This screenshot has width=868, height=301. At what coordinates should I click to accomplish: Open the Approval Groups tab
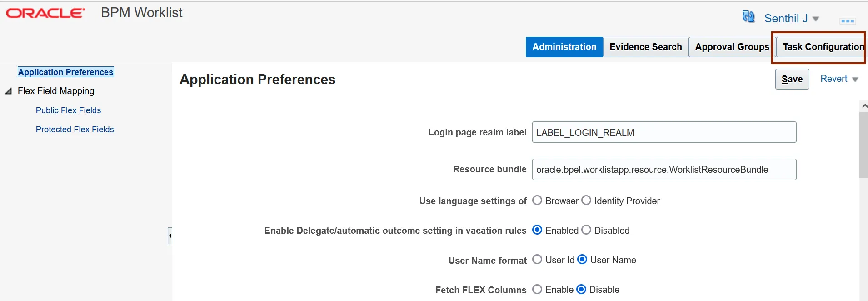[732, 47]
